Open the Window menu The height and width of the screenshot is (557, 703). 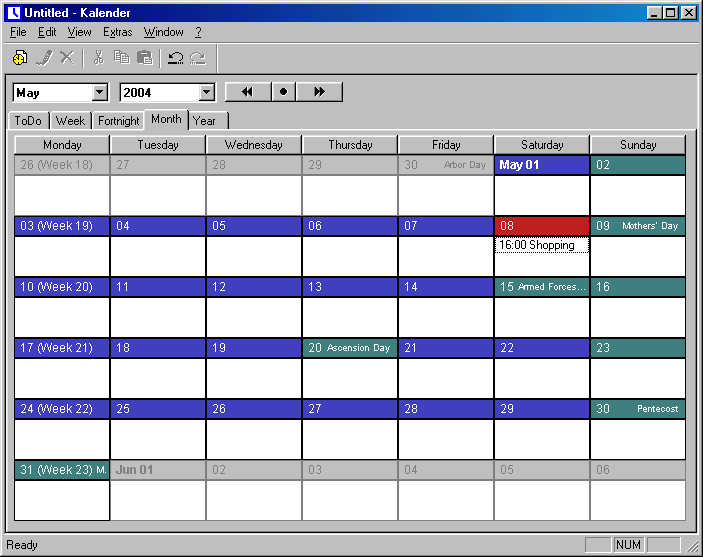point(163,32)
